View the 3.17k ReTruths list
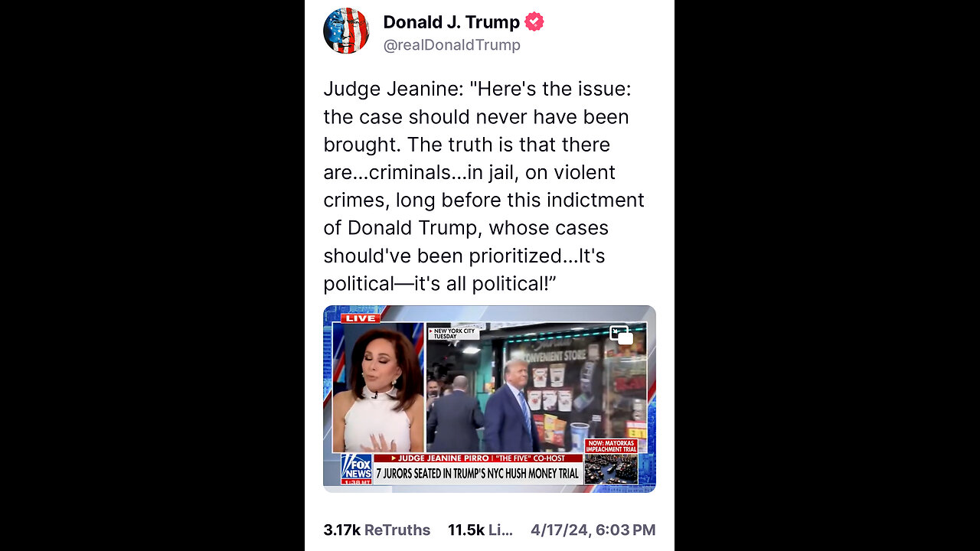 (377, 530)
